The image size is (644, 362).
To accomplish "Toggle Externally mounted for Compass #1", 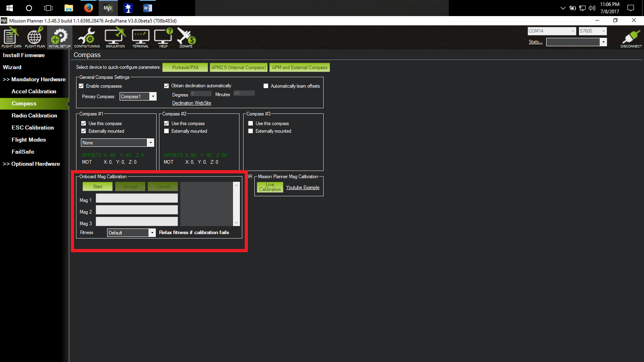I will tap(84, 131).
